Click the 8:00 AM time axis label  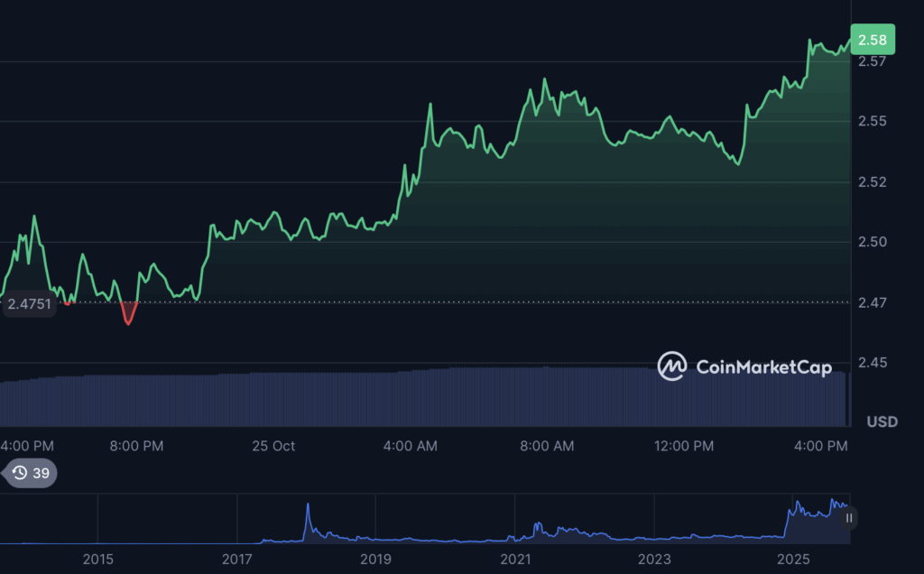tap(549, 446)
